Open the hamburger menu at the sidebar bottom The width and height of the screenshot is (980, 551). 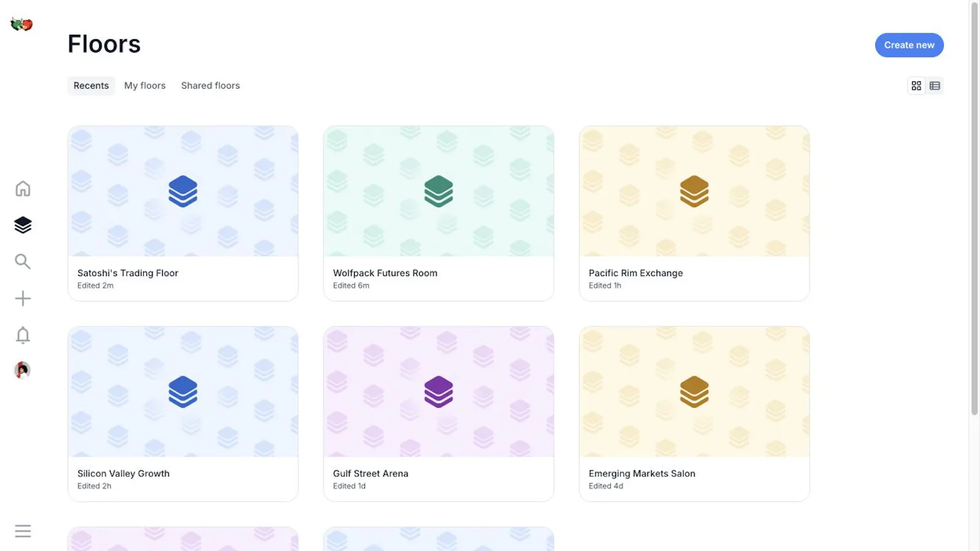[x=23, y=531]
